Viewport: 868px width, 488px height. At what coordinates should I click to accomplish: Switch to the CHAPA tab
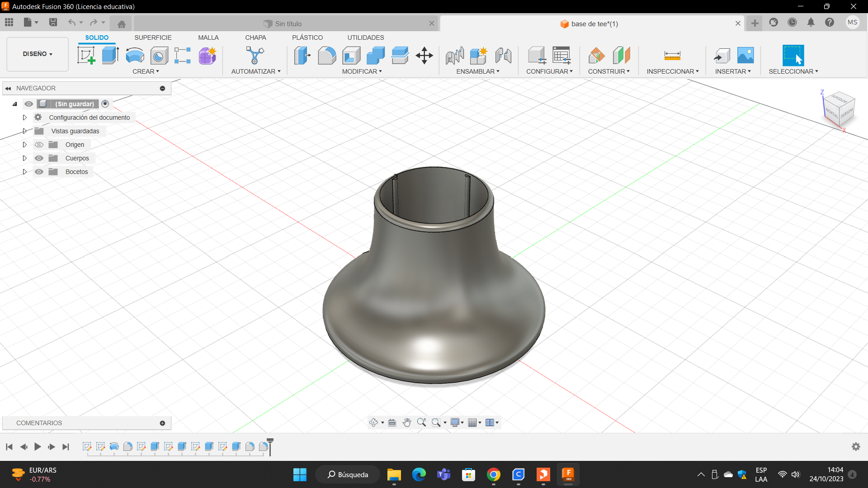[255, 38]
